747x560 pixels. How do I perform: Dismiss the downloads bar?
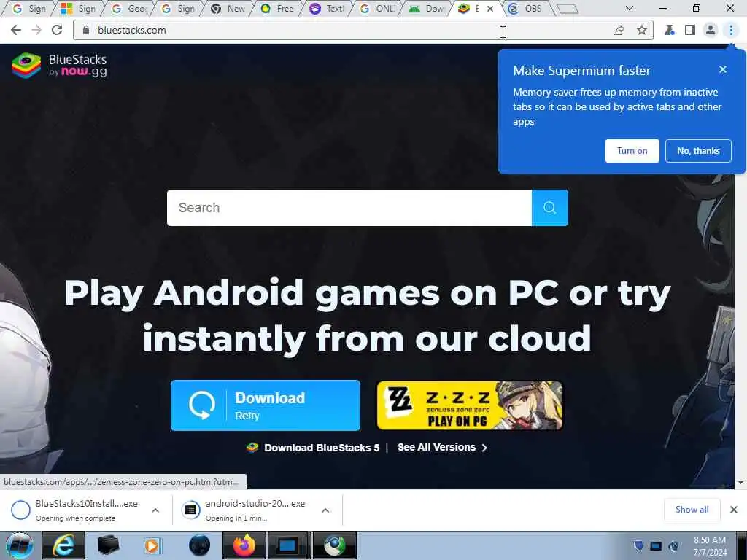click(734, 510)
